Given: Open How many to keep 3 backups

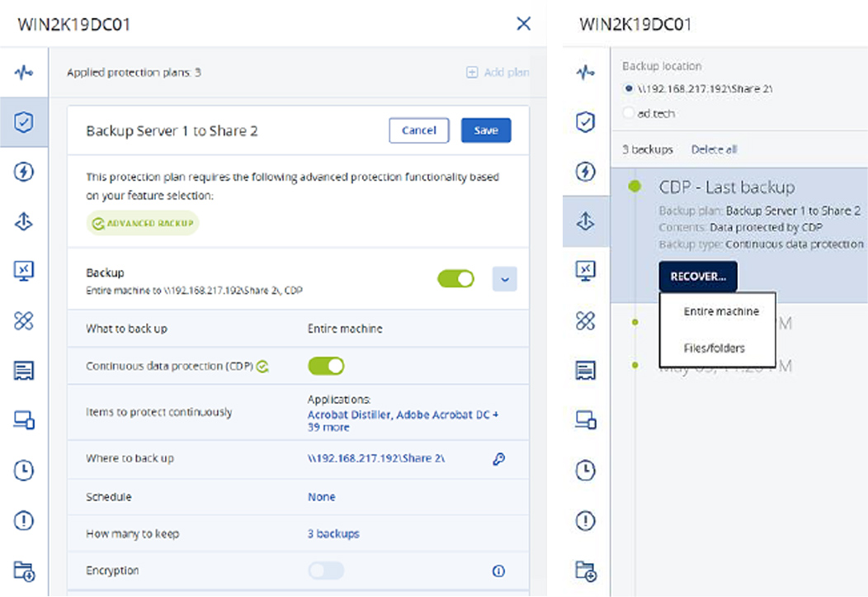Looking at the screenshot, I should 333,534.
